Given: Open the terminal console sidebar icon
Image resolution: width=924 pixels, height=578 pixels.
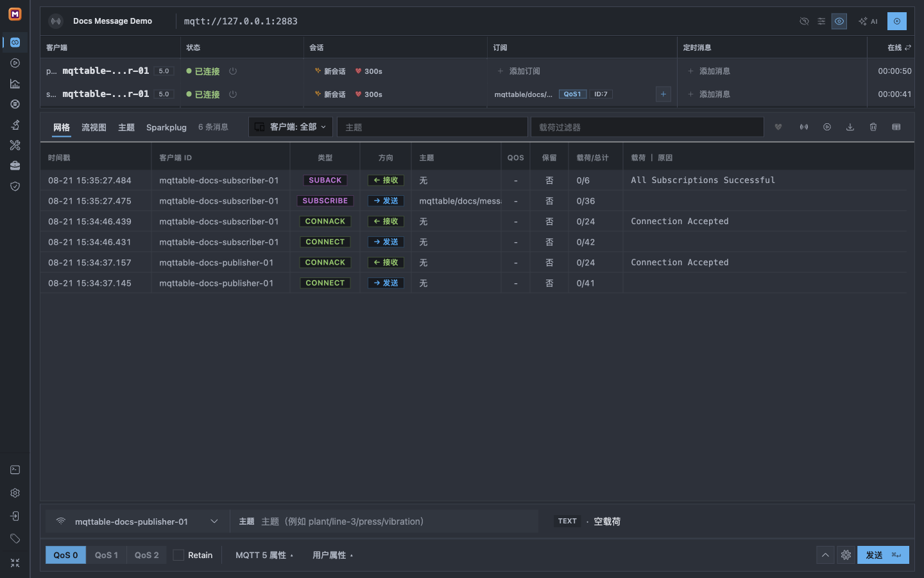Looking at the screenshot, I should point(15,470).
